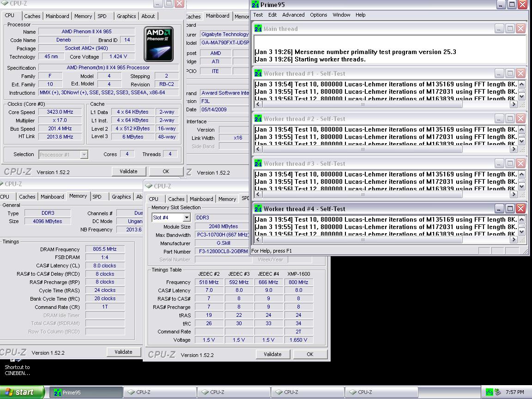
Task: Maximize Worker thread #4 window
Action: 510,208
